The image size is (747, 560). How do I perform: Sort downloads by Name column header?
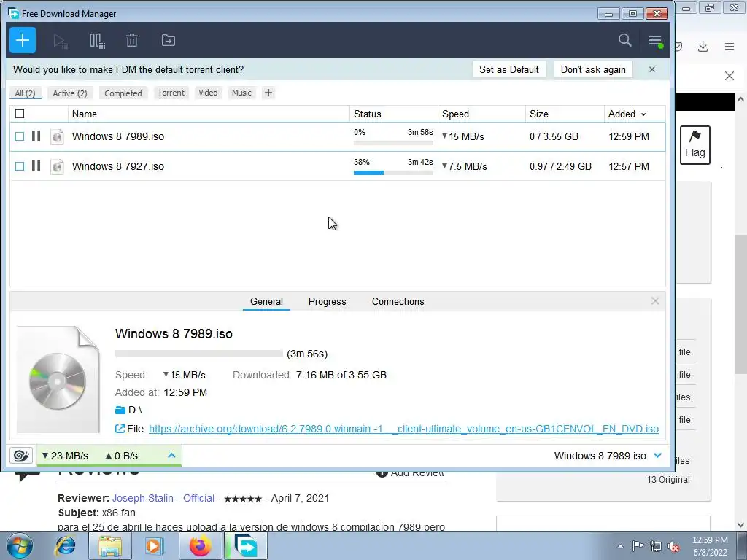coord(209,114)
